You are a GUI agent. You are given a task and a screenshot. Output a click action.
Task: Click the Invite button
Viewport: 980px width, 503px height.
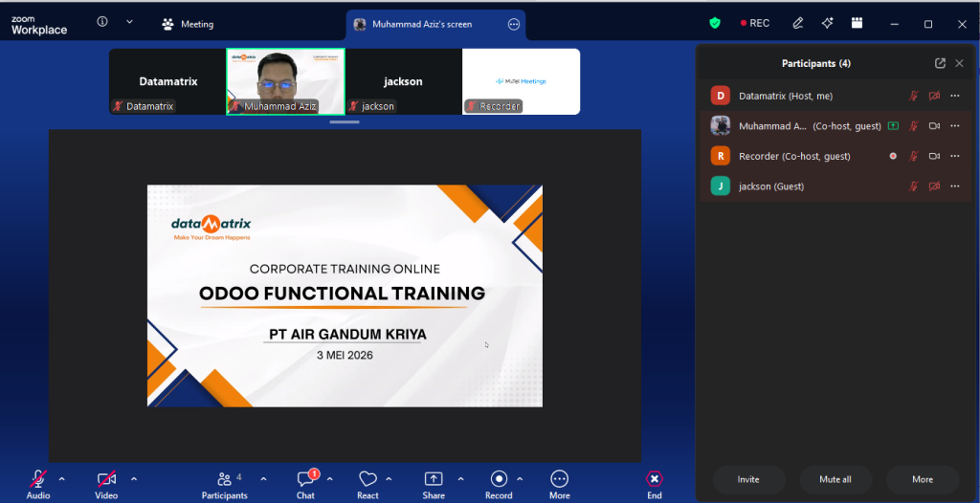748,480
